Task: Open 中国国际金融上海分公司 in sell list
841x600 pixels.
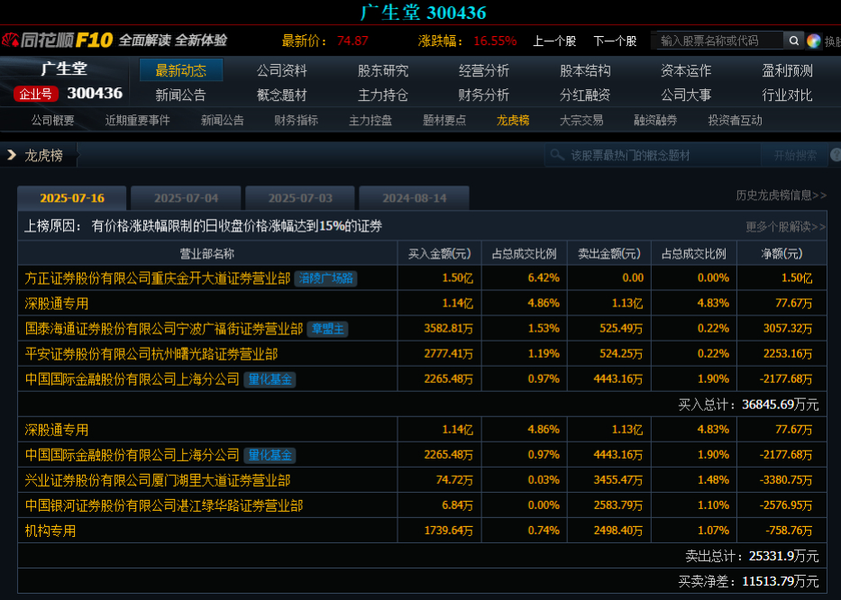Action: pyautogui.click(x=132, y=455)
